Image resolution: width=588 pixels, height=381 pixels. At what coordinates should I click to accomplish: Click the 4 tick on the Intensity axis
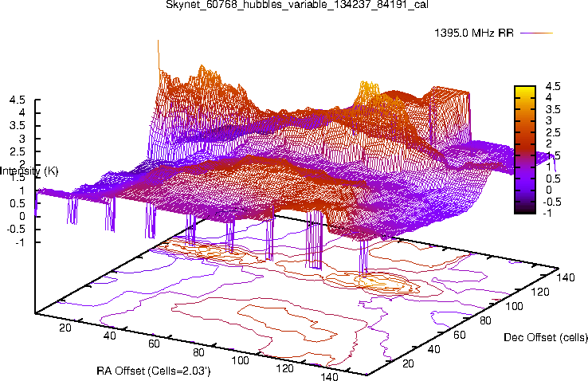[22, 112]
